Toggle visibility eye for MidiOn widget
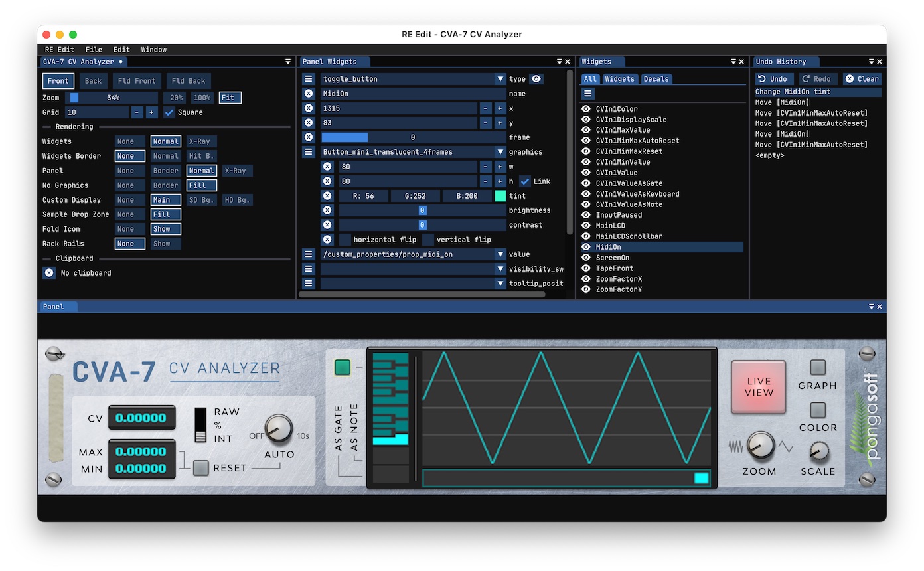The width and height of the screenshot is (924, 571). [586, 247]
